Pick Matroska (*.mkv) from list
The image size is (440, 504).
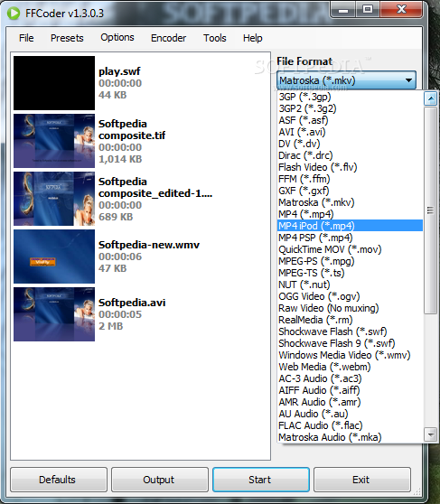point(350,202)
